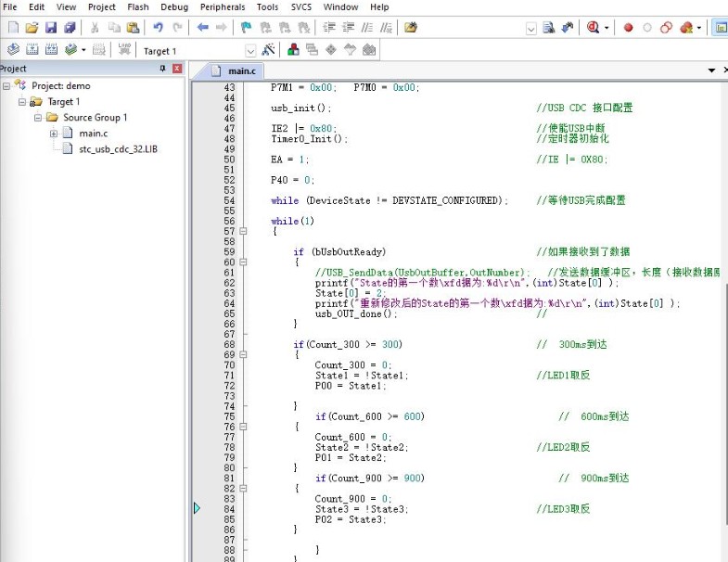Disable all breakpoints icon
Screen dimensions: 728x562
point(666,28)
